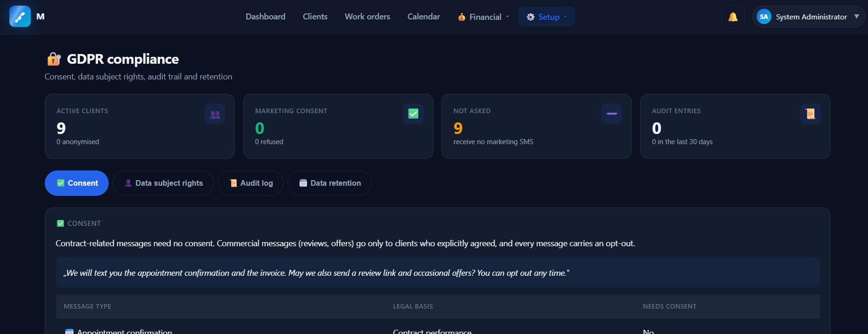Open the Data retention tab
Viewport: 868px width, 334px height.
pyautogui.click(x=330, y=183)
